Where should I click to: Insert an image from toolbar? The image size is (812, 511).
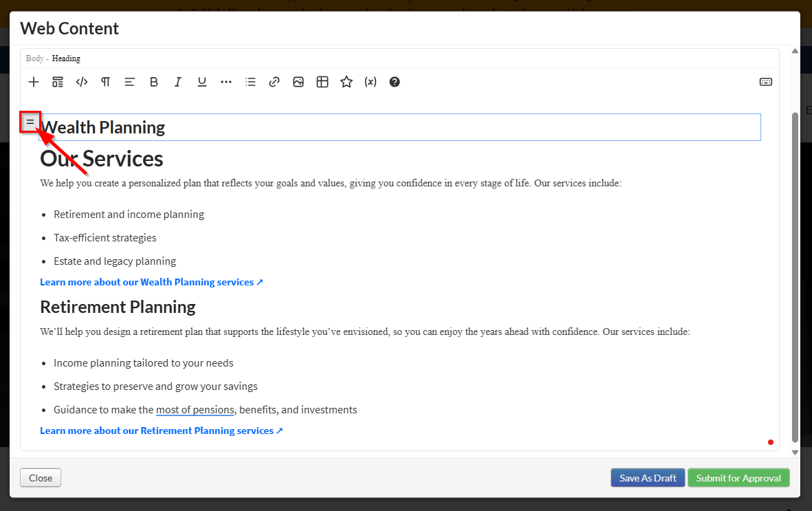pos(298,82)
